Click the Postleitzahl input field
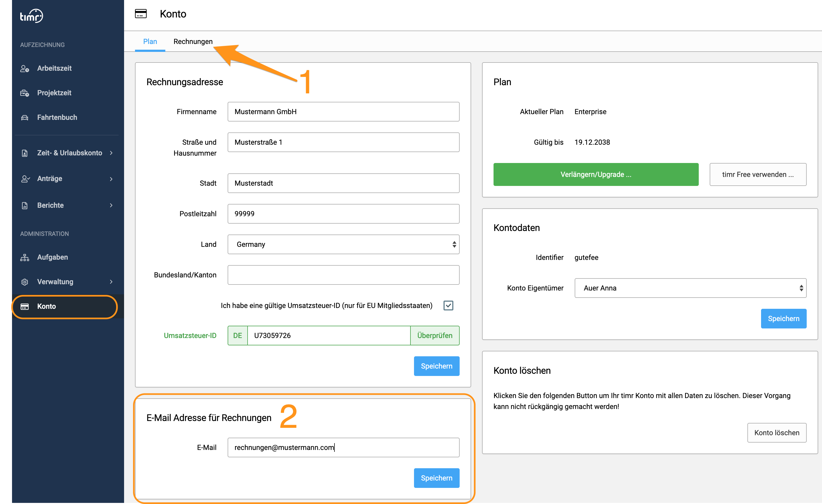This screenshot has width=822, height=504. (344, 214)
